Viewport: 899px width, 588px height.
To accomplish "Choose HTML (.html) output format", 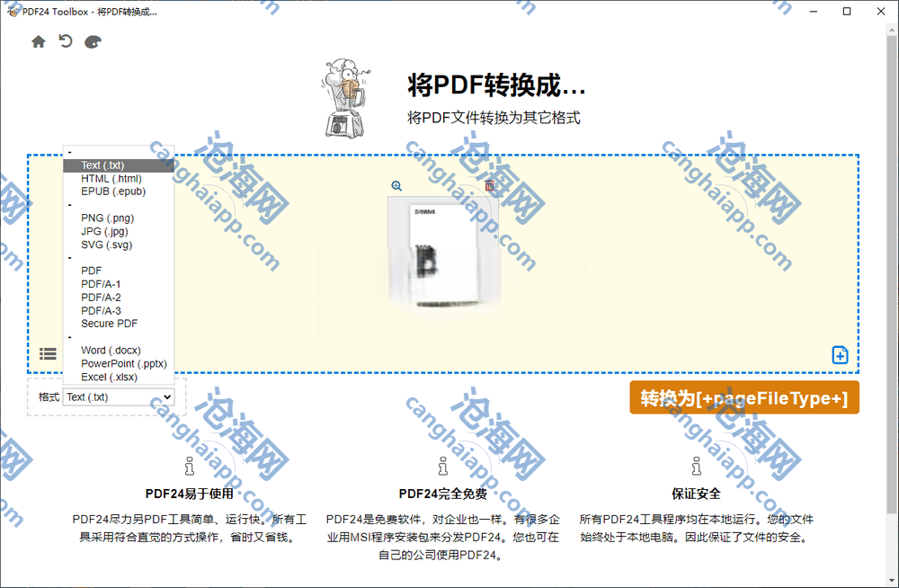I will pos(111,179).
